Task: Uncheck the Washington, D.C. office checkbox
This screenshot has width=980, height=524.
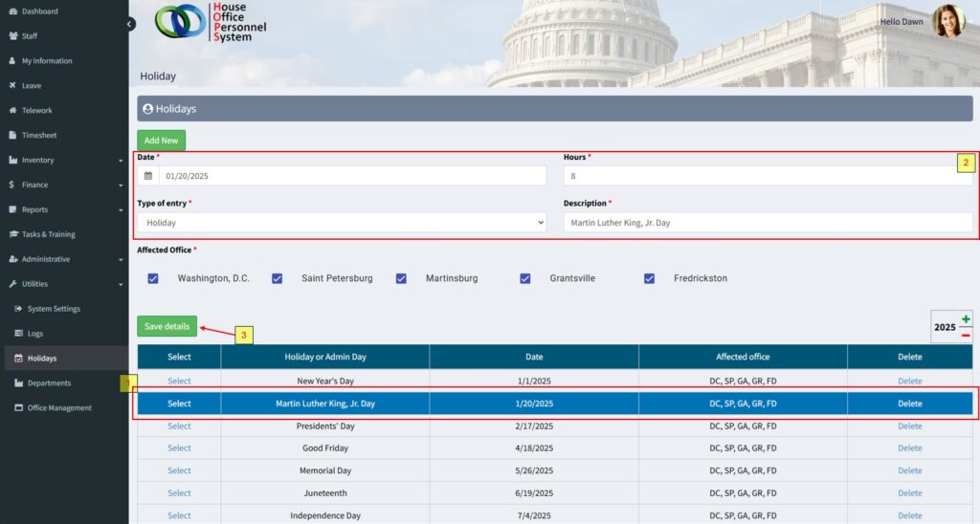Action: click(153, 278)
